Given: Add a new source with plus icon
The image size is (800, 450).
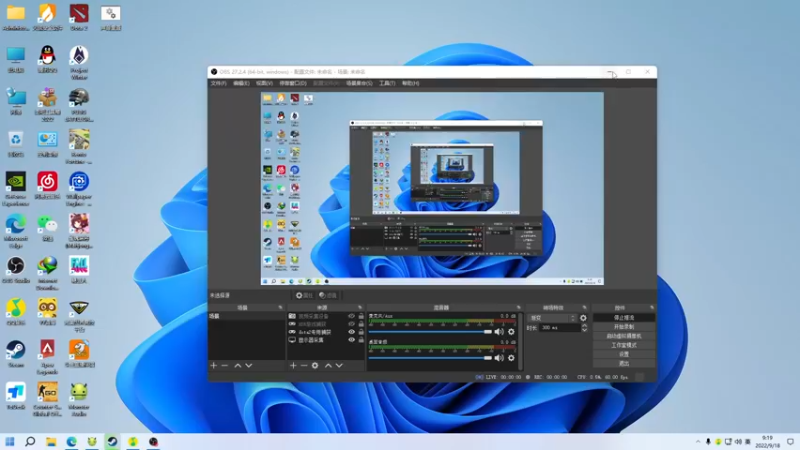Looking at the screenshot, I should click(293, 365).
